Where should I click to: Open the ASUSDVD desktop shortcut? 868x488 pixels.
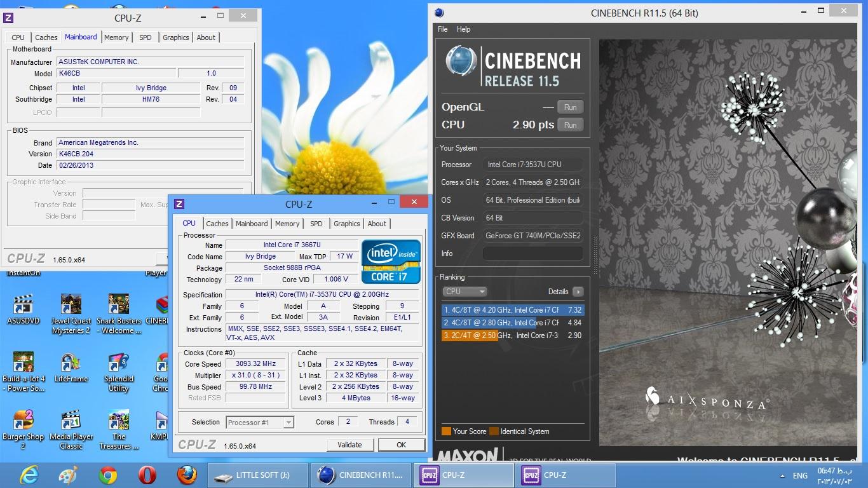click(x=23, y=309)
